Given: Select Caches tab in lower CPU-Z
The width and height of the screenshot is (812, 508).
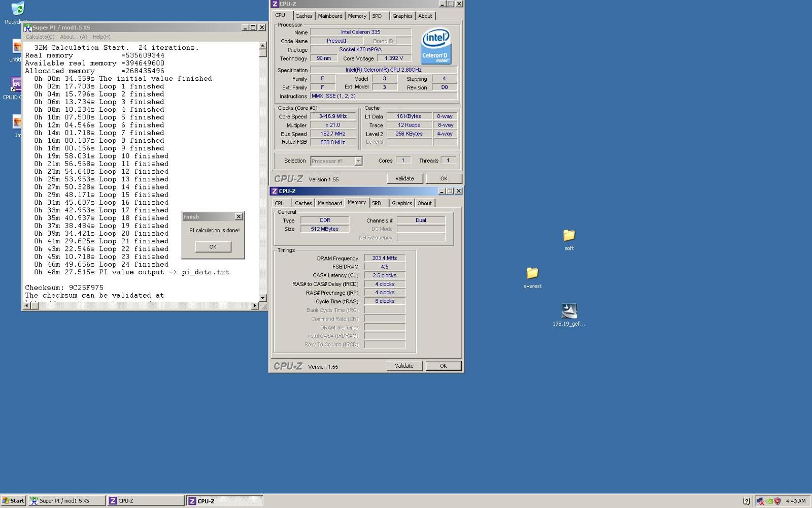Looking at the screenshot, I should point(303,203).
